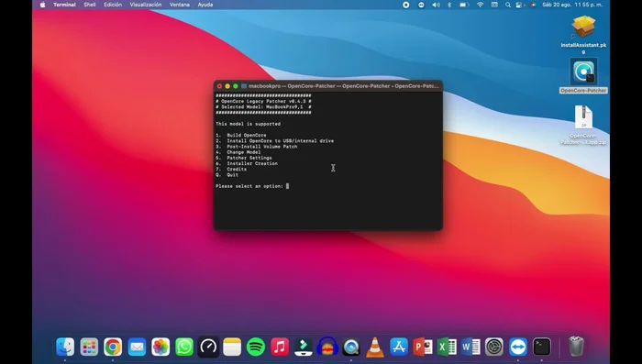Open the Mail app in the Dock
This screenshot has width=642, height=364.
point(137,347)
